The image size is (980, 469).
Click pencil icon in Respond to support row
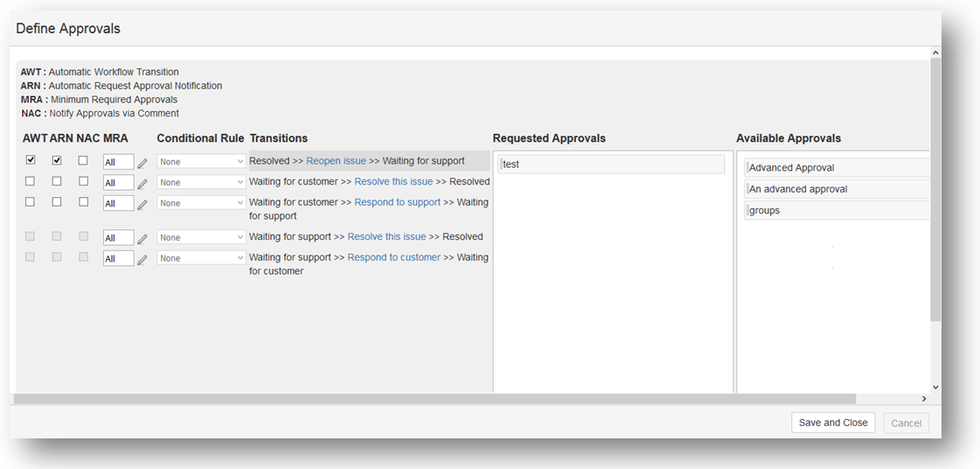click(x=142, y=204)
